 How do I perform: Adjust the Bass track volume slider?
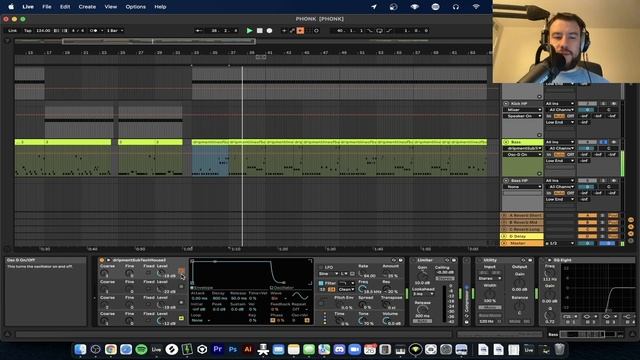point(587,149)
